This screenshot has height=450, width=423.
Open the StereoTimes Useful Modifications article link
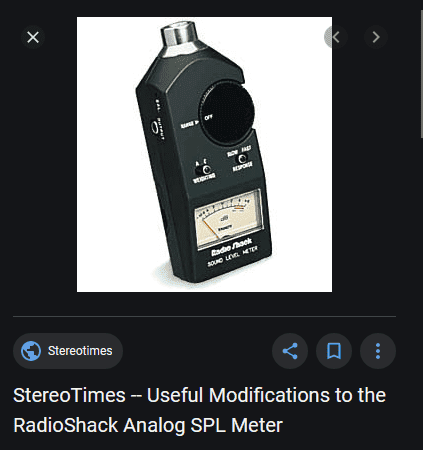click(199, 410)
